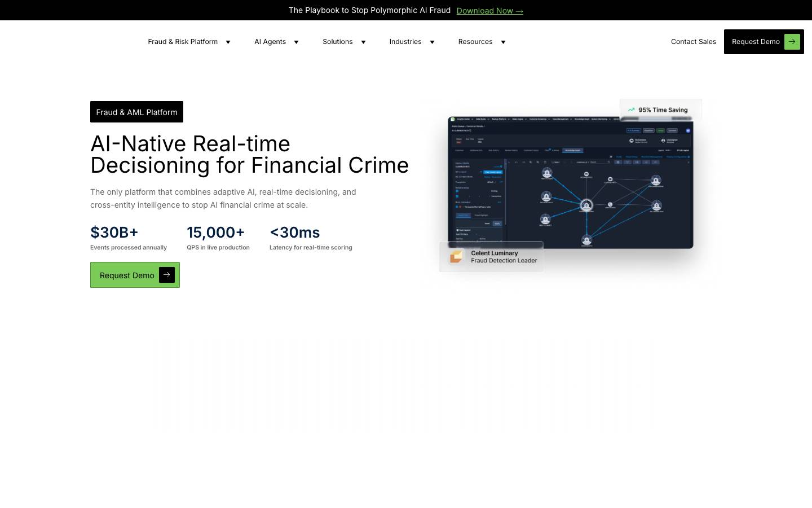Click arrow icon in green hero Request Demo button
This screenshot has width=812, height=508.
pyautogui.click(x=167, y=275)
